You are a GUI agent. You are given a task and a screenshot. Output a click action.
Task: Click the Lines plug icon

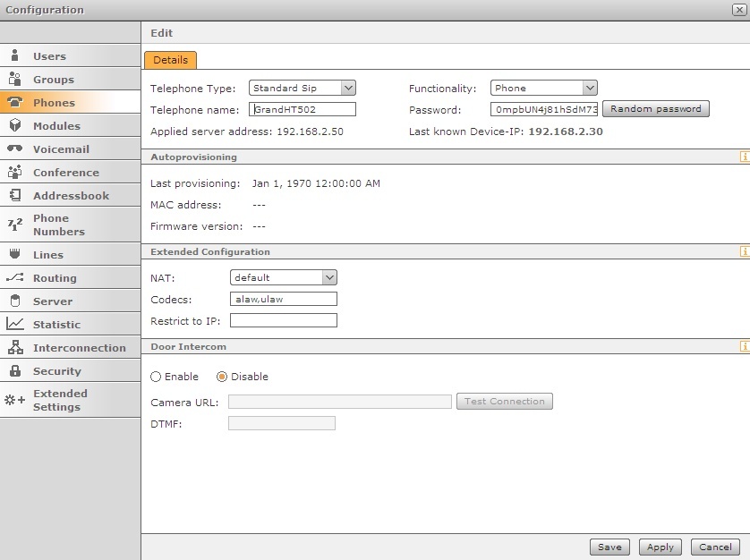[x=15, y=253]
